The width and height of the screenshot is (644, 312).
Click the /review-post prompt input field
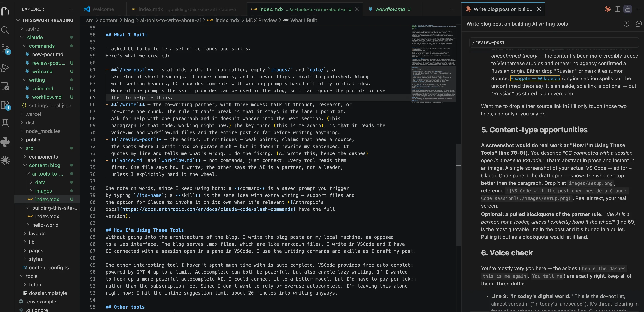[x=554, y=42]
